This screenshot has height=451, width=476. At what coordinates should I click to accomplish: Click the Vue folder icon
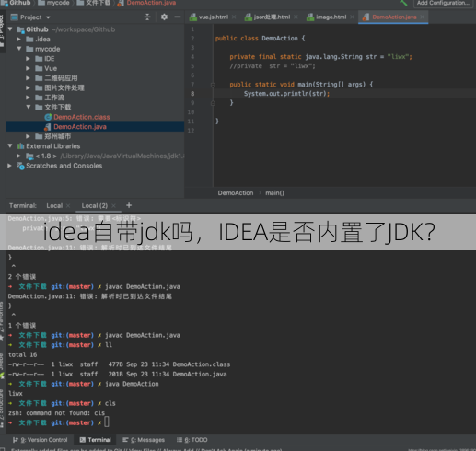tap(39, 68)
